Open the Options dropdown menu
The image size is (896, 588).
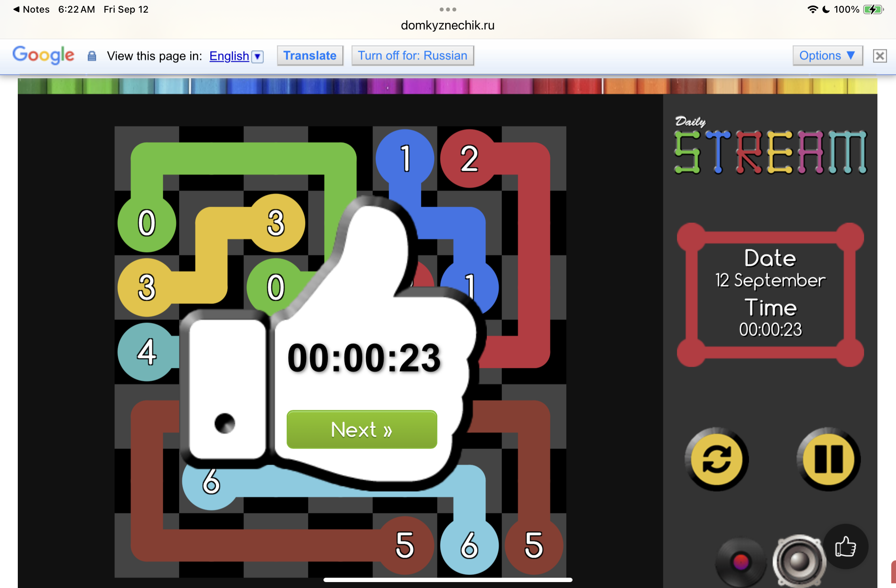(827, 56)
